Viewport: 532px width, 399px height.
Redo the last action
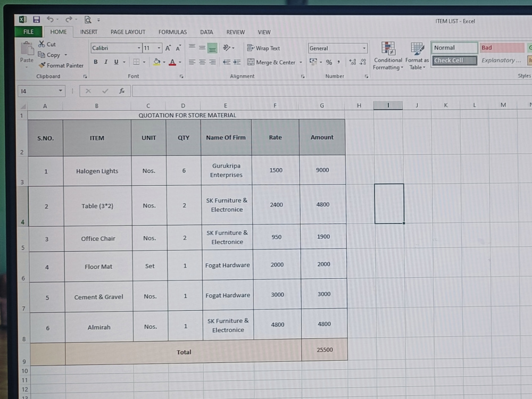(69, 19)
